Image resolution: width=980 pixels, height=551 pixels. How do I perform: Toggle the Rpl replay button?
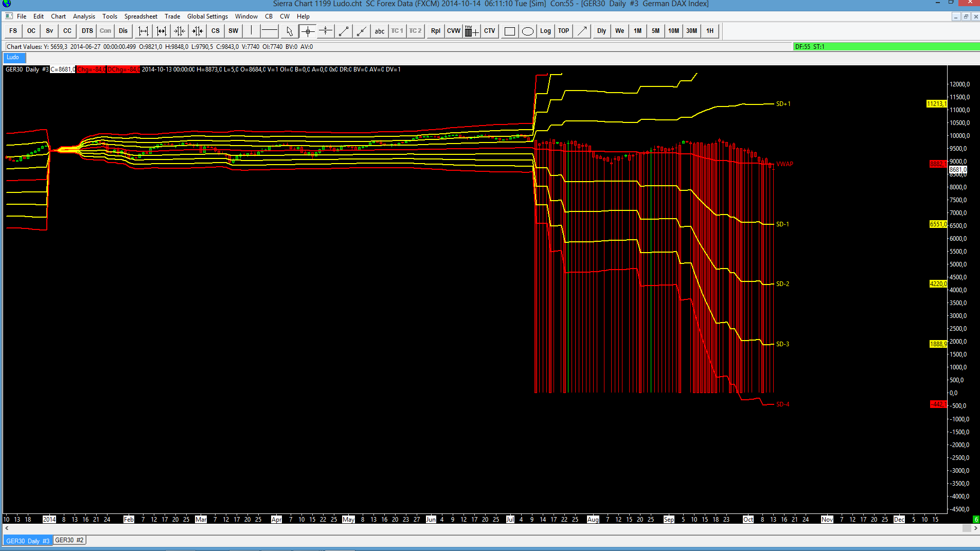coord(435,31)
